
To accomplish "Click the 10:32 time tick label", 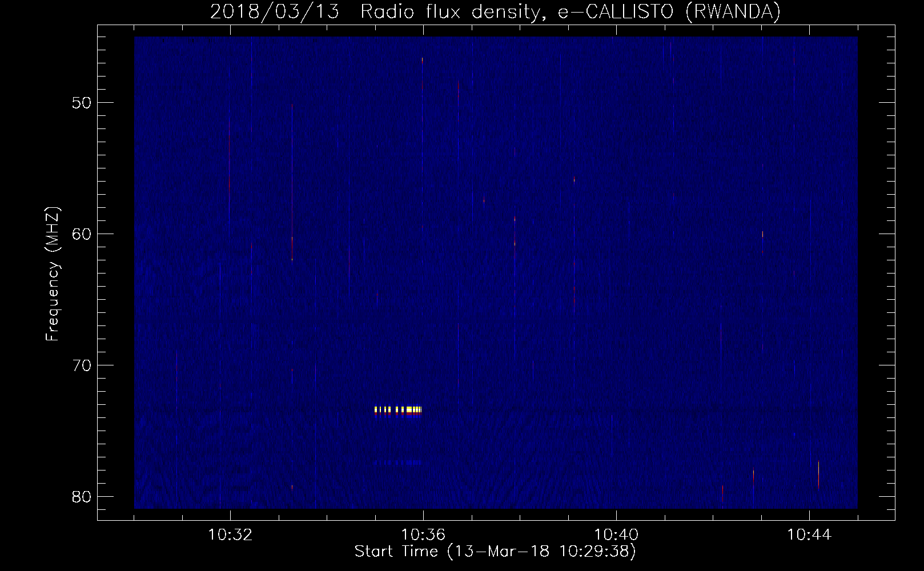I will tap(230, 535).
